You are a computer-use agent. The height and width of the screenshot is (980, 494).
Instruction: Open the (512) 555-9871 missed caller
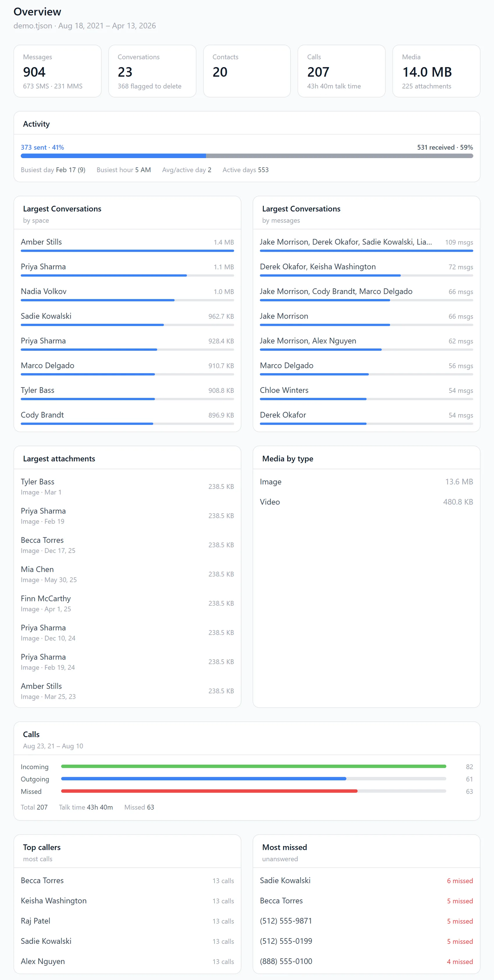pyautogui.click(x=366, y=921)
